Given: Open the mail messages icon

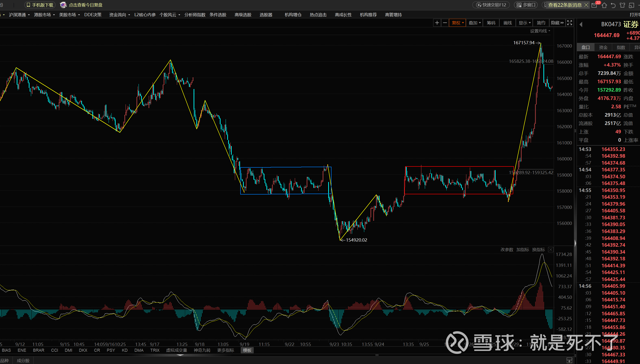Looking at the screenshot, I should [x=594, y=5].
